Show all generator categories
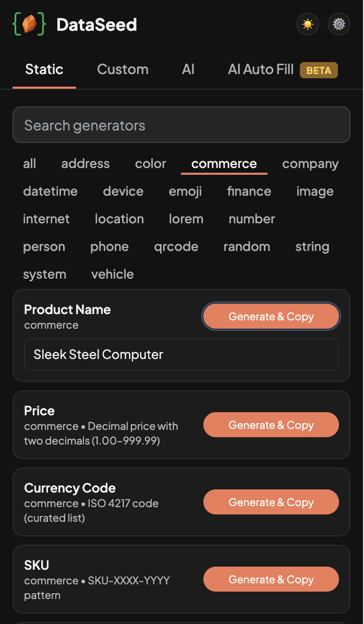 point(29,163)
